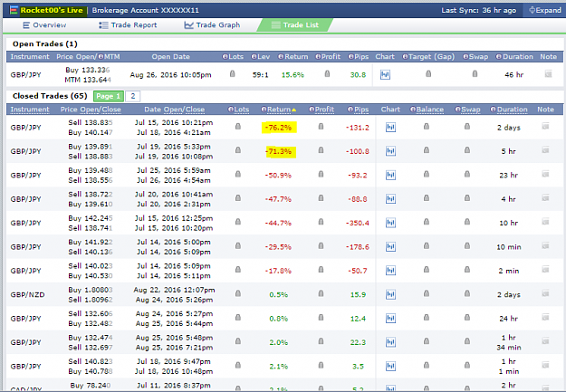Sort closed trades by Balance column
This screenshot has height=392, width=566.
[x=427, y=110]
